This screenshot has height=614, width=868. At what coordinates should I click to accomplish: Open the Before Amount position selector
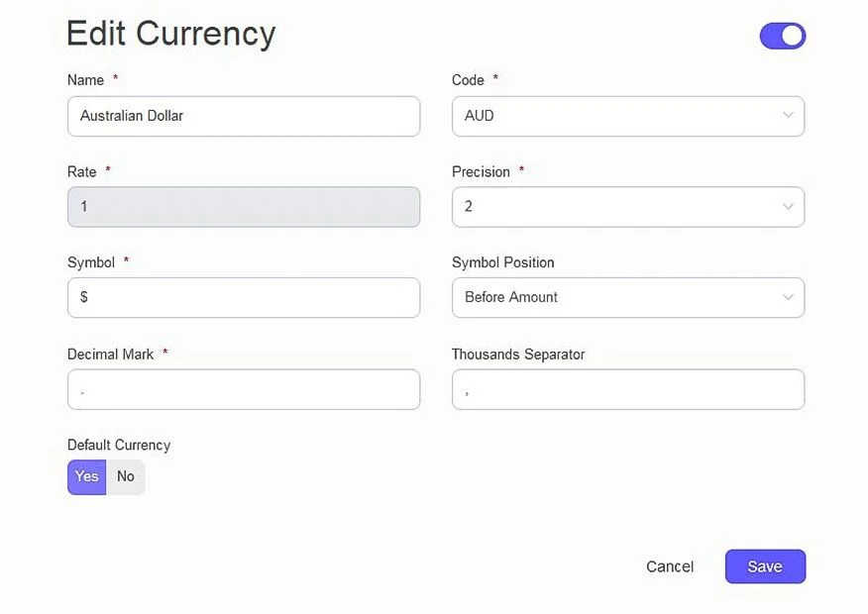coord(614,297)
